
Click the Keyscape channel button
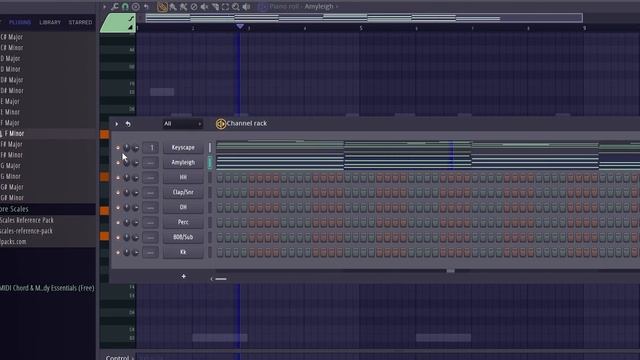click(183, 147)
